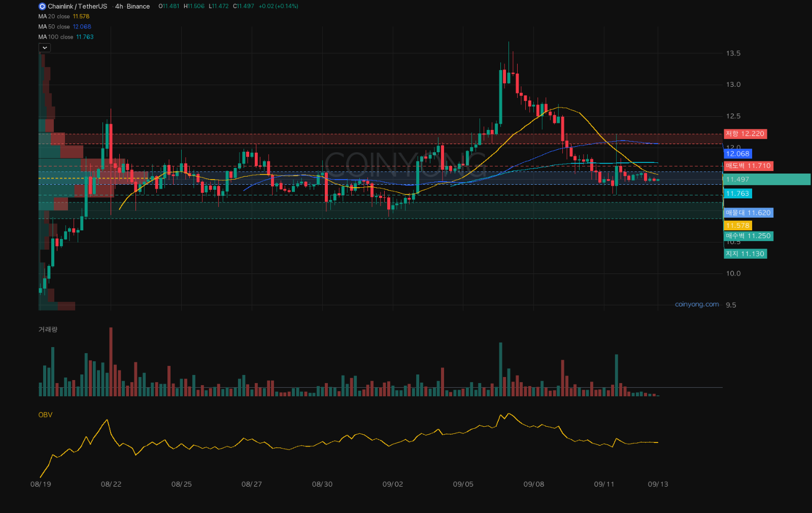Select the MA 50 close indicator legend

(65, 27)
